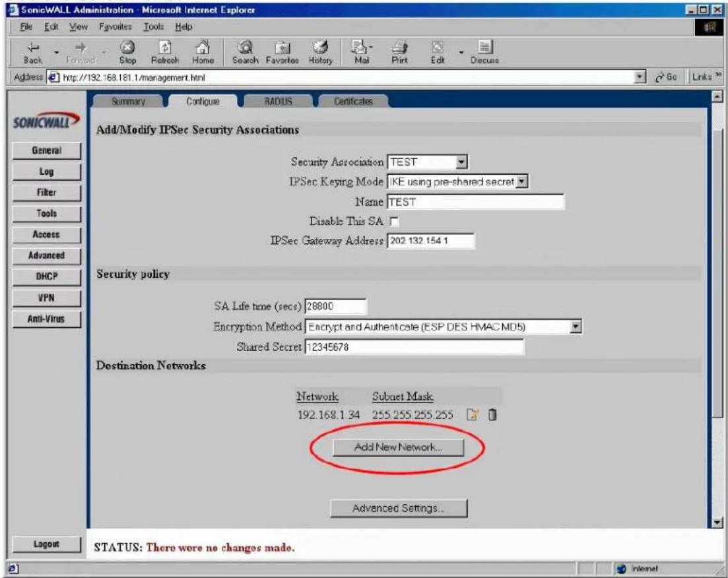
Task: Open the General sidebar section
Action: click(x=46, y=150)
